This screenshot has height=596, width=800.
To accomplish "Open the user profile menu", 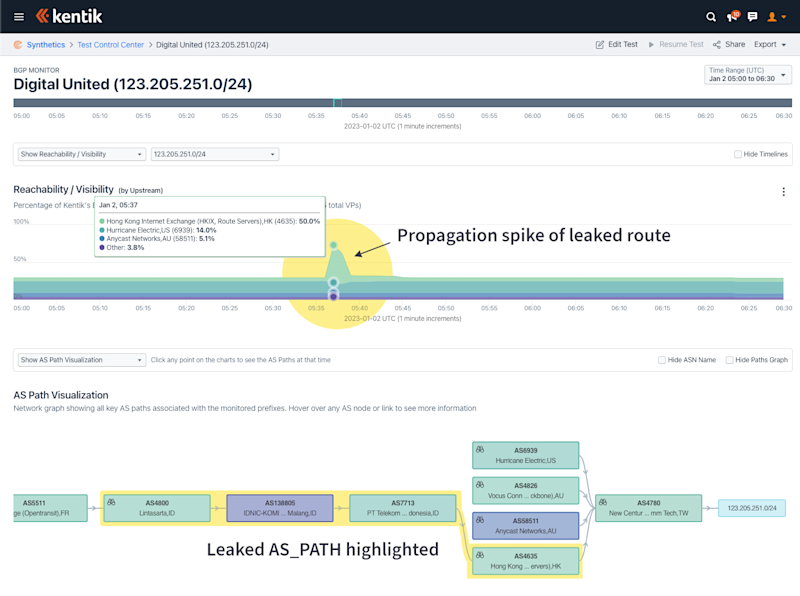I will coord(776,17).
